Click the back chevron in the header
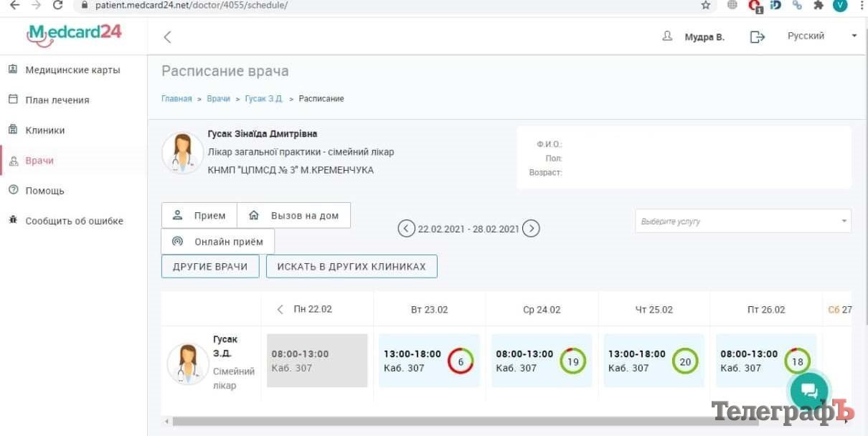Viewport: 868px width, 436px height. pos(167,37)
